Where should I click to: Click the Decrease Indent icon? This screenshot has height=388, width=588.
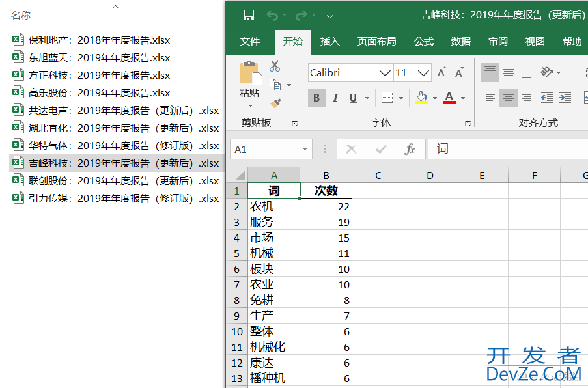pyautogui.click(x=547, y=98)
